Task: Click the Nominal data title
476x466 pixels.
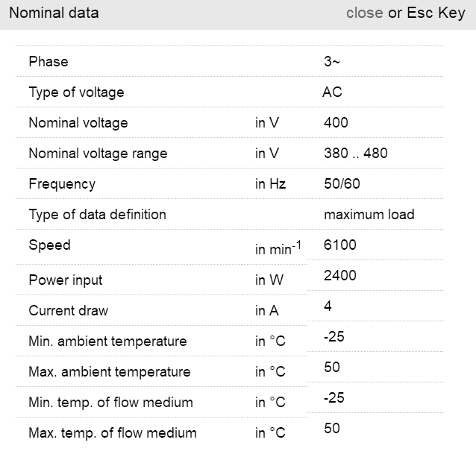Action: pos(54,13)
